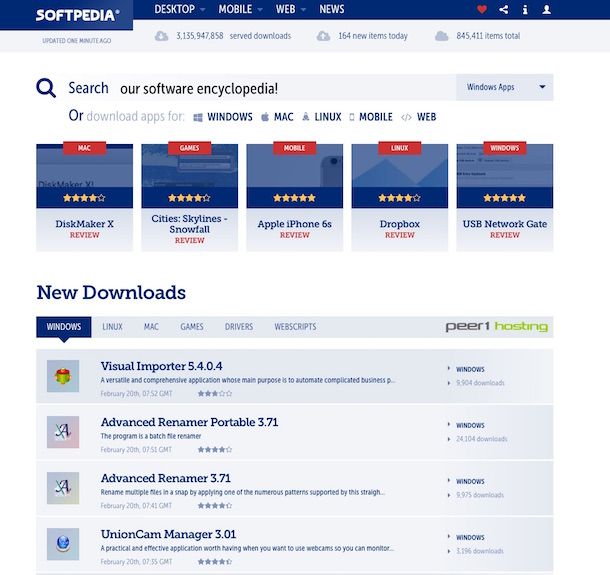
Task: Click WINDOWS category link for Visual Importer
Action: [x=470, y=369]
